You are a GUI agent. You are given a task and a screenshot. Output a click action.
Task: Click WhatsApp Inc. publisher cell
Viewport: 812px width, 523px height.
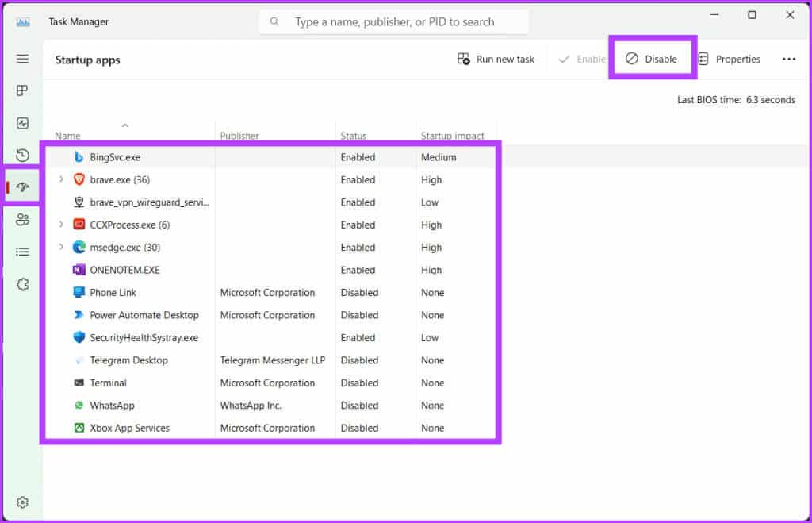(251, 406)
